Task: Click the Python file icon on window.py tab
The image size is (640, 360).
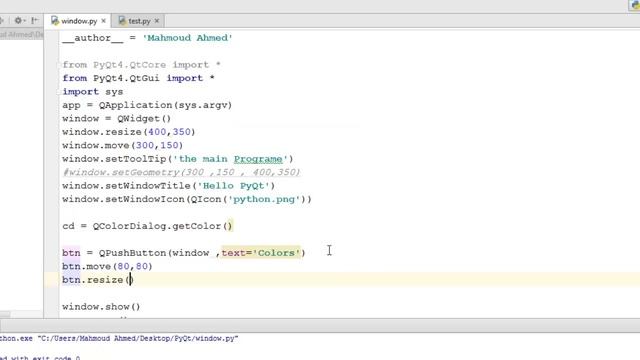Action: tap(55, 21)
